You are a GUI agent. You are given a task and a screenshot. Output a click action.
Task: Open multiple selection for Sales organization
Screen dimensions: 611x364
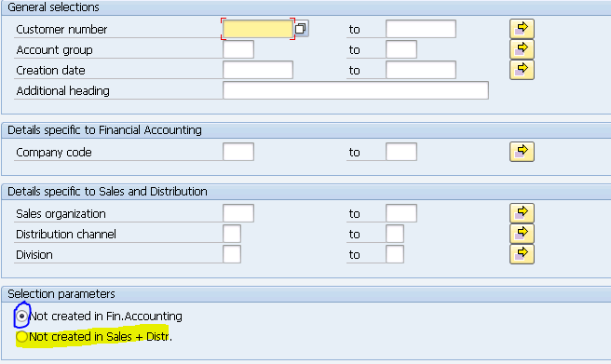pos(522,213)
